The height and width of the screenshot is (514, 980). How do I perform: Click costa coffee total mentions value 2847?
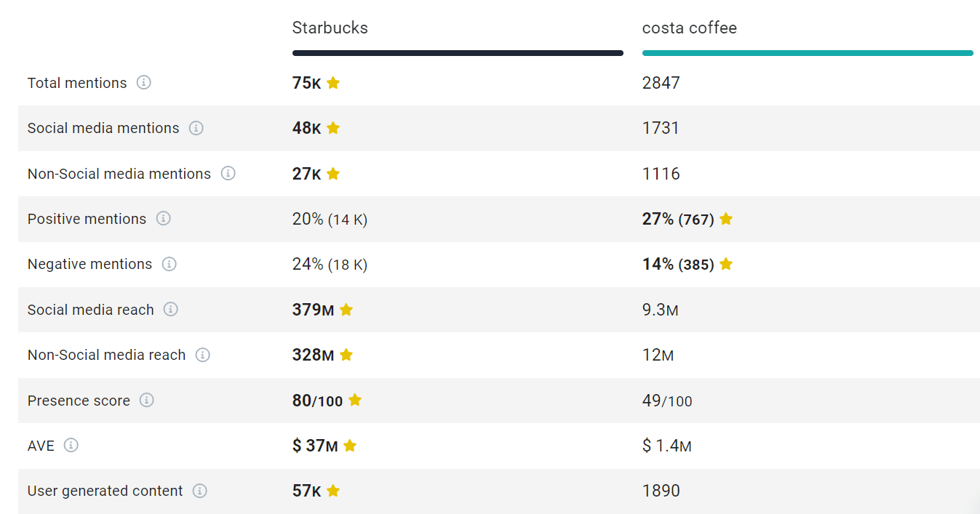[661, 83]
